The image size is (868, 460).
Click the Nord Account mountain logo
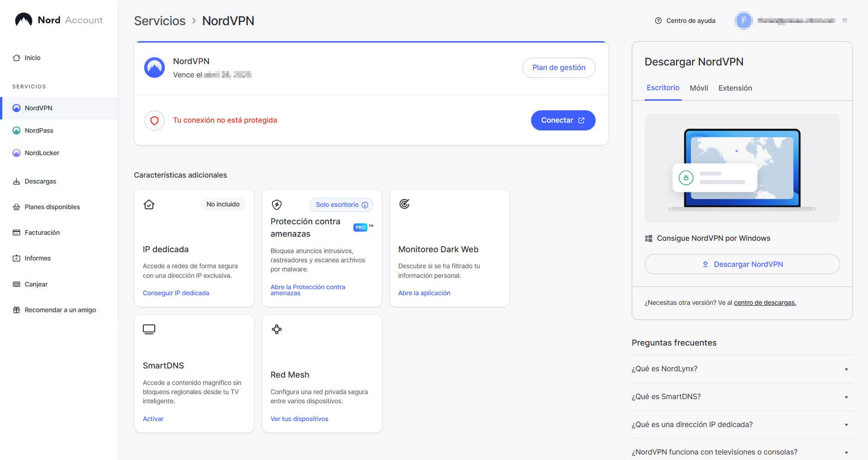24,20
